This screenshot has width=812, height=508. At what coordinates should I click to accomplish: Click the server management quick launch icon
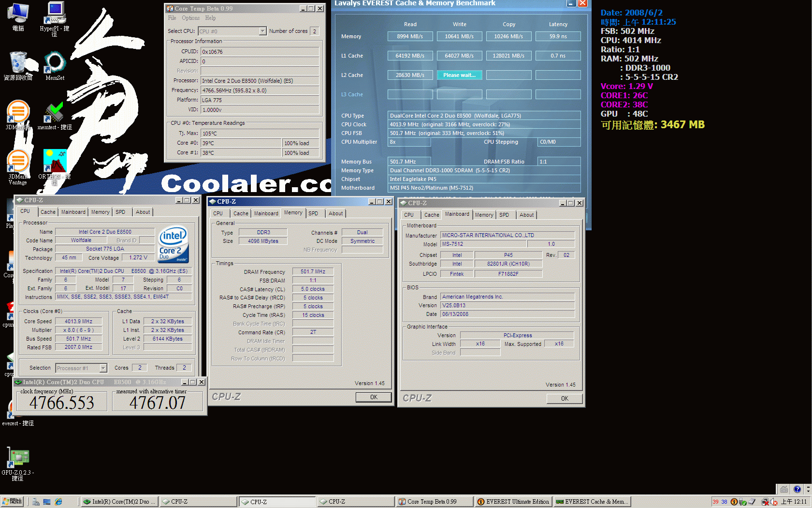tap(36, 502)
